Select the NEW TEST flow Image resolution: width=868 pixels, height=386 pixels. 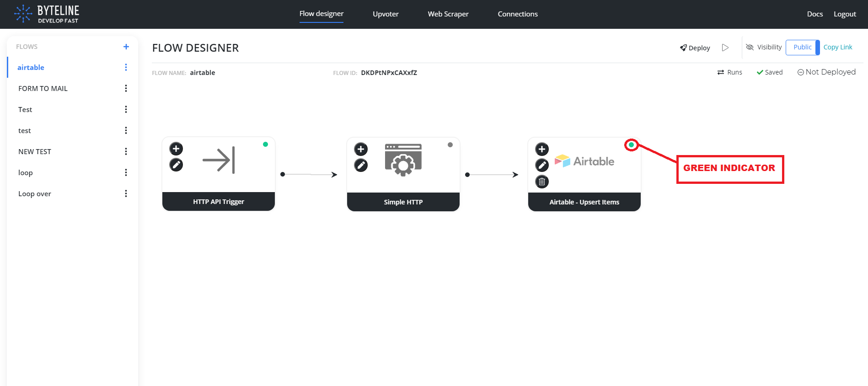coord(35,151)
